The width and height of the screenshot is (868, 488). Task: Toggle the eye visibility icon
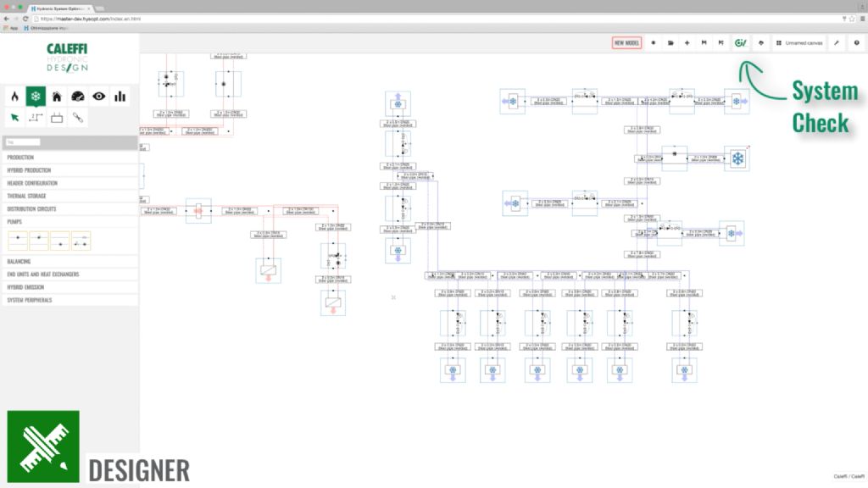coord(99,96)
